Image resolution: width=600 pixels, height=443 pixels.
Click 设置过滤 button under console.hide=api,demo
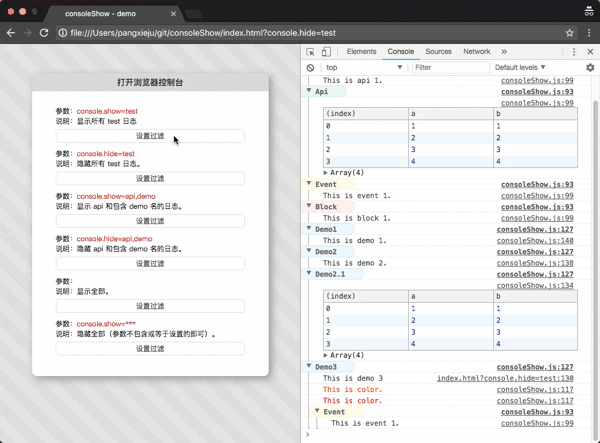tap(150, 263)
